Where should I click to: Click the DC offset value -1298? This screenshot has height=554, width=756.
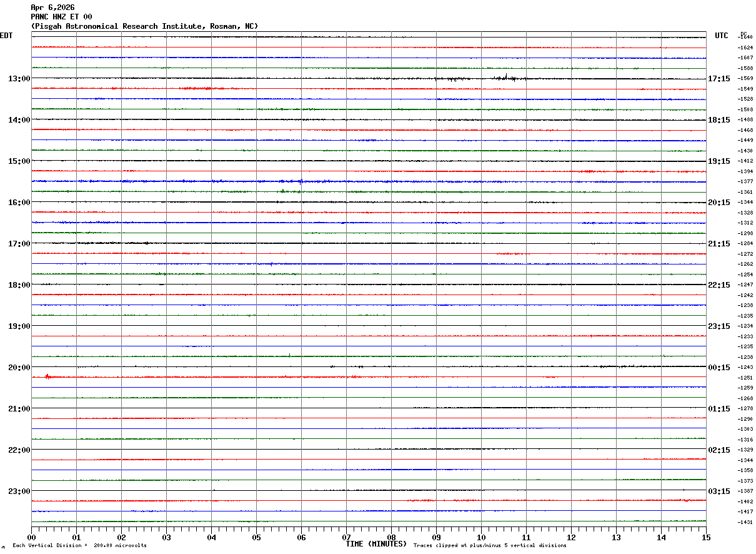pos(745,233)
